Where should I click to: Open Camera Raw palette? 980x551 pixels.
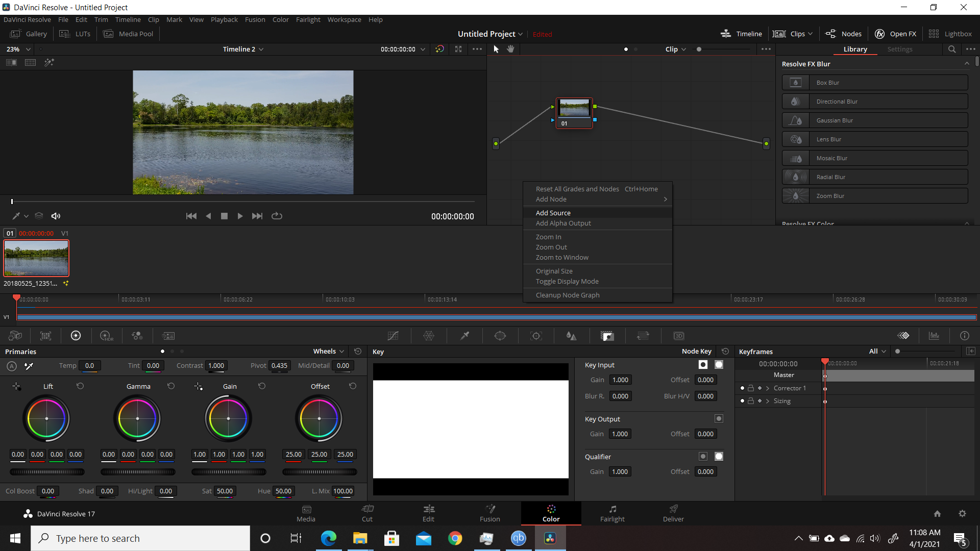pos(15,336)
